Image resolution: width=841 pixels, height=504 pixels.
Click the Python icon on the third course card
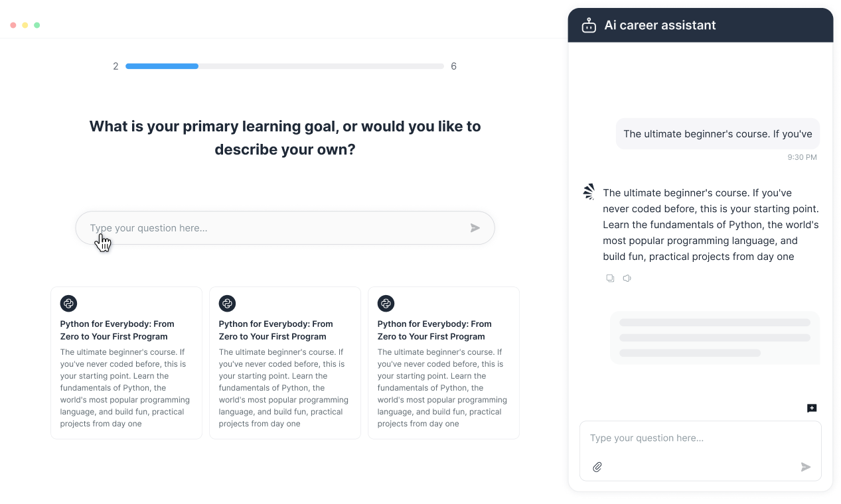386,304
